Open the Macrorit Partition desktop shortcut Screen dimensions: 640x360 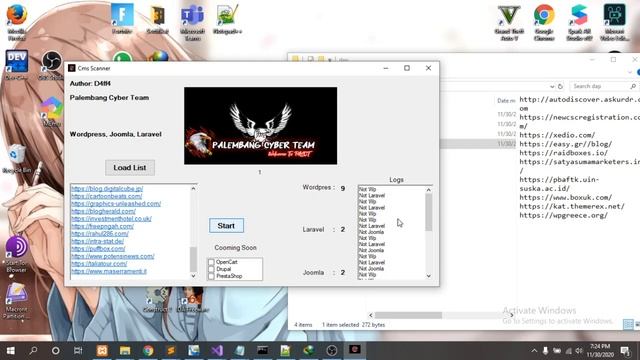pyautogui.click(x=16, y=301)
